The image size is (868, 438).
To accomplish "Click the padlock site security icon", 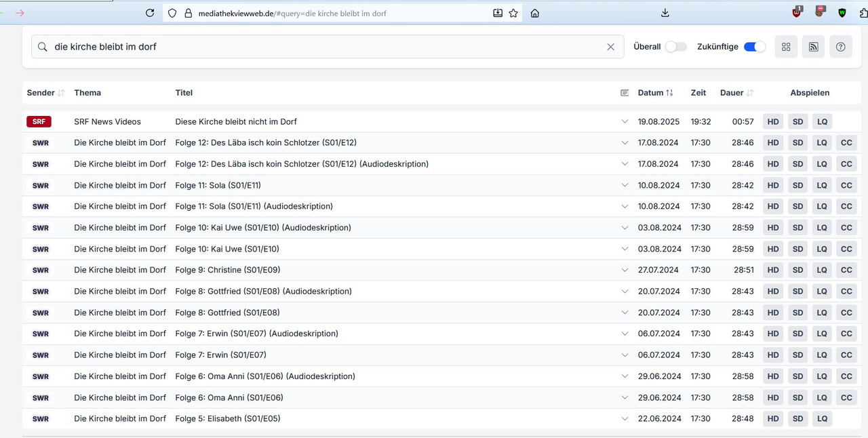I will [189, 13].
